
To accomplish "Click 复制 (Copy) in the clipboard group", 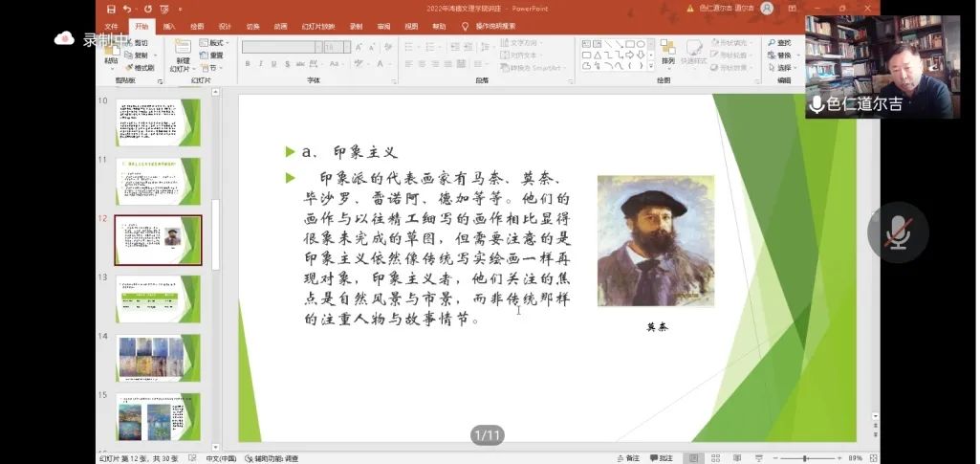I will coord(137,55).
